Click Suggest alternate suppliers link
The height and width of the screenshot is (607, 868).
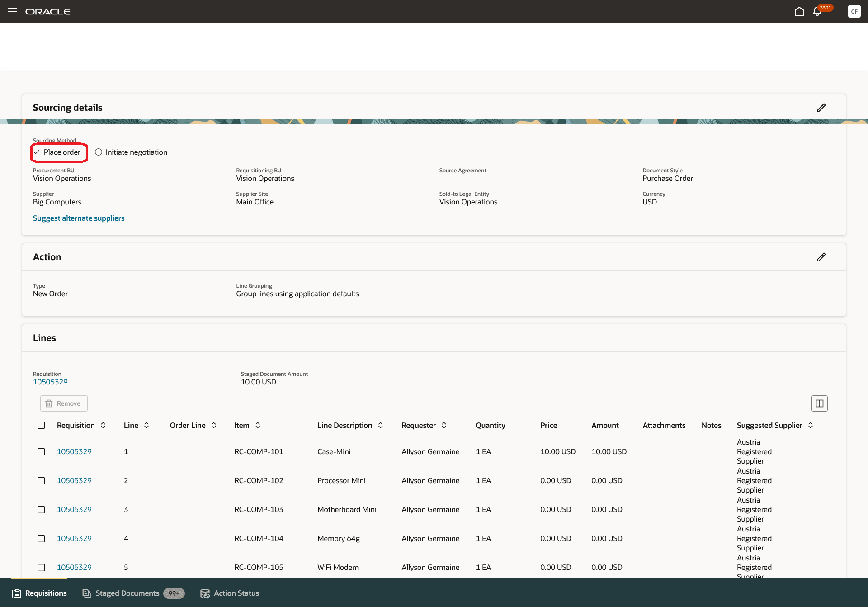click(x=79, y=218)
